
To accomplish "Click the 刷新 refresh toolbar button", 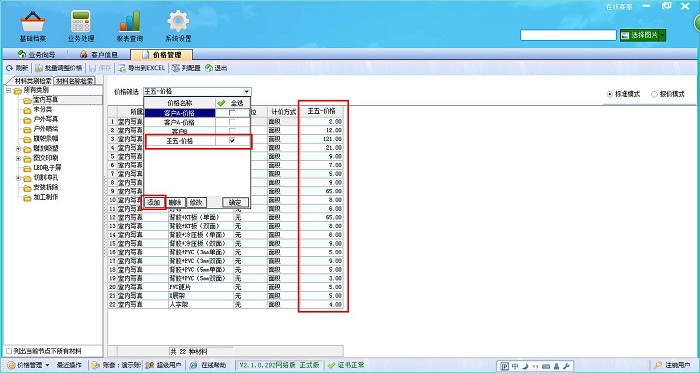I will tap(17, 68).
